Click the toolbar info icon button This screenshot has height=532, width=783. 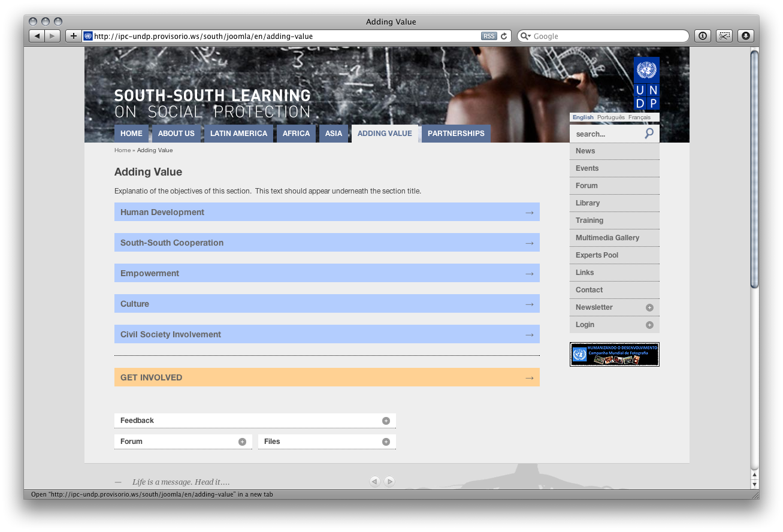pyautogui.click(x=703, y=36)
